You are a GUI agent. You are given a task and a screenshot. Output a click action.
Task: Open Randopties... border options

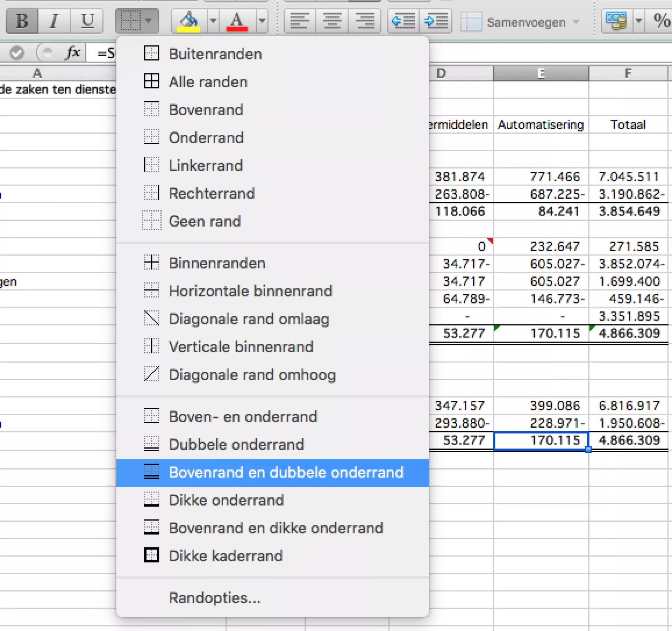point(215,598)
